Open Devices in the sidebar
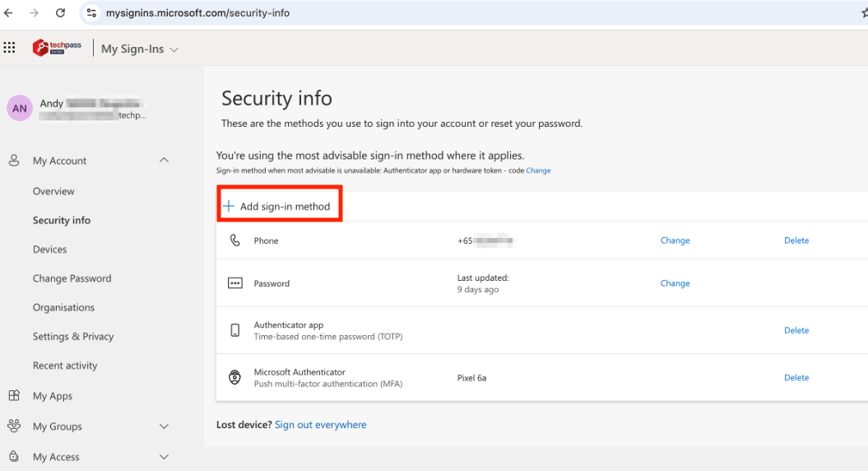Screen dimensions: 868x471 (x=49, y=249)
